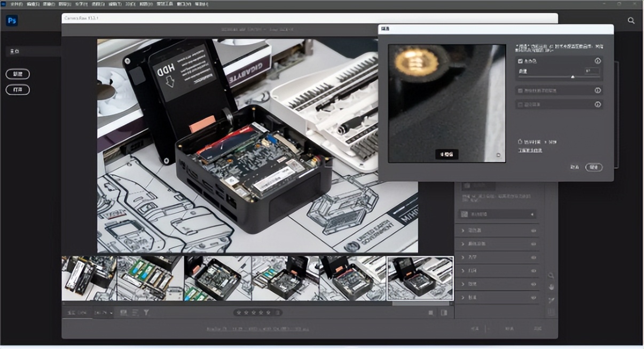The image size is (644, 349).
Task: Open the Photoshop search magnifier icon
Action: coord(631,21)
